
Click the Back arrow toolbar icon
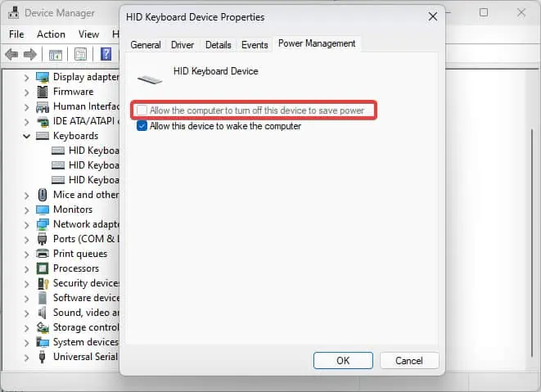11,54
